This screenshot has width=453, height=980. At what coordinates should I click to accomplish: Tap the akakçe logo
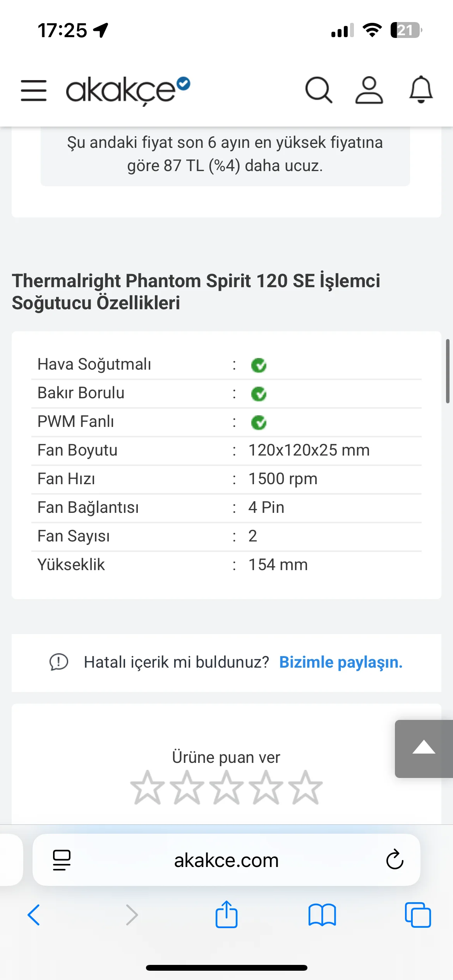[x=127, y=91]
